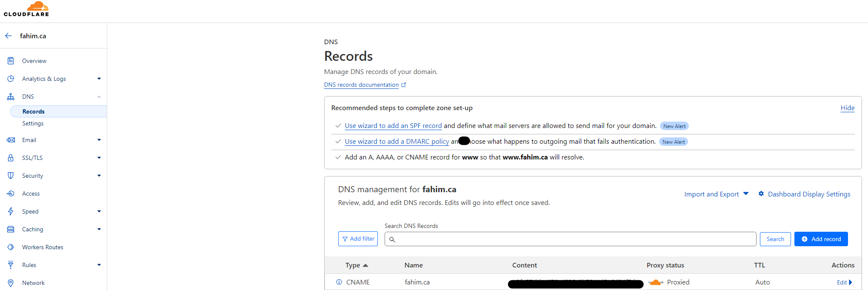
Task: Click the Overview clipboard icon
Action: coord(11,61)
